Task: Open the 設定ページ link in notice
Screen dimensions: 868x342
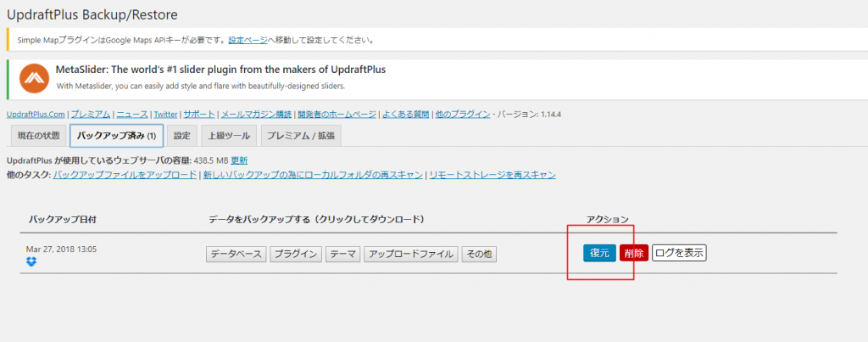Action: [248, 40]
